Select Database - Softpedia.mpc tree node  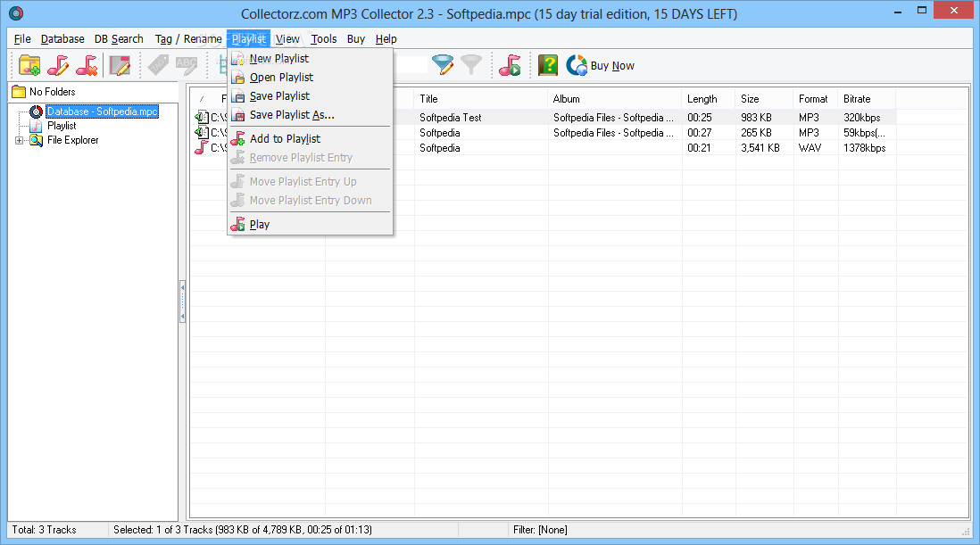coord(102,111)
